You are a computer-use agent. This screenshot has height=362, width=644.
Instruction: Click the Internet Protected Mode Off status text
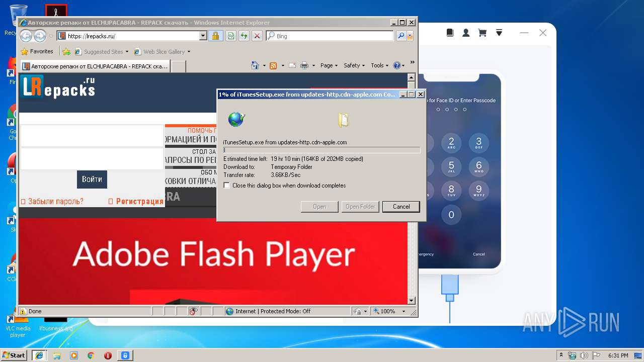click(x=273, y=311)
